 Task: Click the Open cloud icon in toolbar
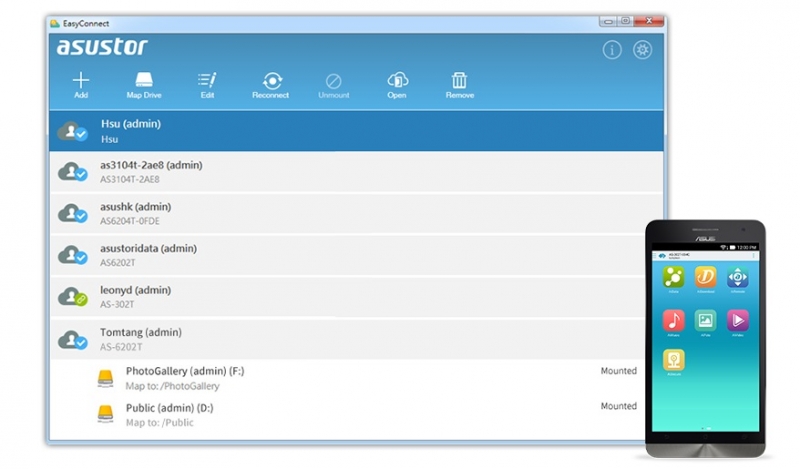click(x=397, y=80)
